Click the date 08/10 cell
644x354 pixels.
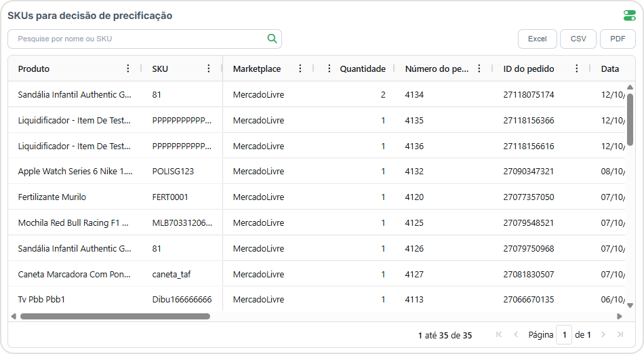tap(612, 172)
